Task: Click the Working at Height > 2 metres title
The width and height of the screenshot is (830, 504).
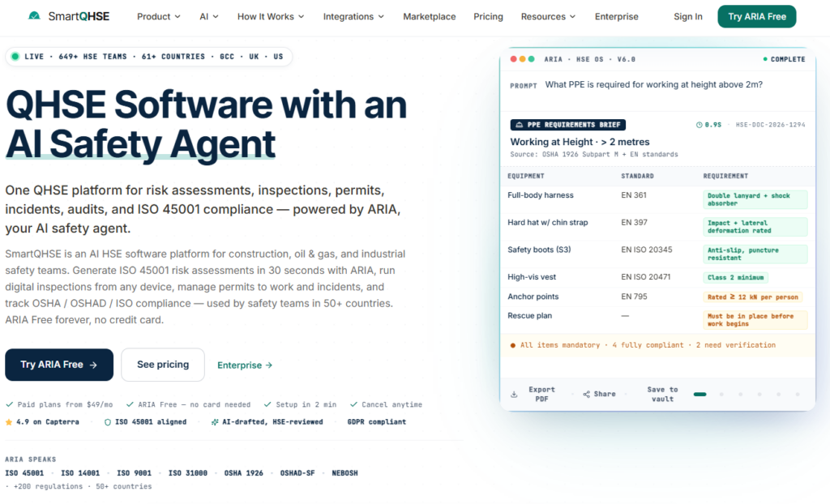Action: 580,142
